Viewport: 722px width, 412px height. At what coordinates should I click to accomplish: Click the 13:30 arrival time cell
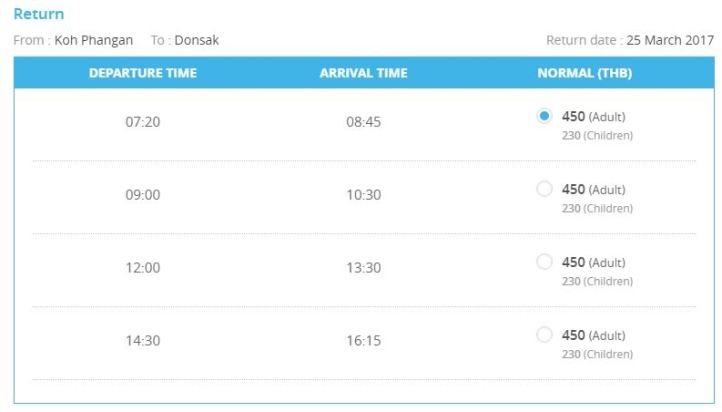pyautogui.click(x=363, y=268)
